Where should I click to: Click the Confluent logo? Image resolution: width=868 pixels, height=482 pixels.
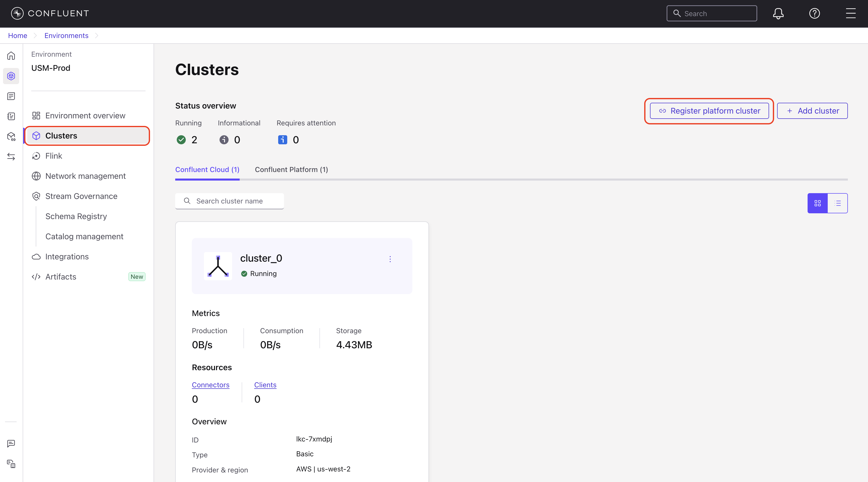click(x=50, y=14)
